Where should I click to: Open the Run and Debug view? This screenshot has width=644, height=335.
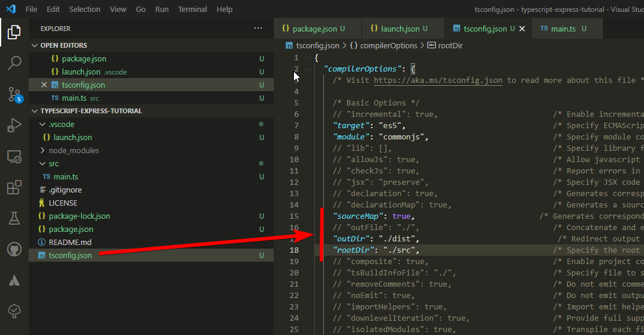point(14,126)
